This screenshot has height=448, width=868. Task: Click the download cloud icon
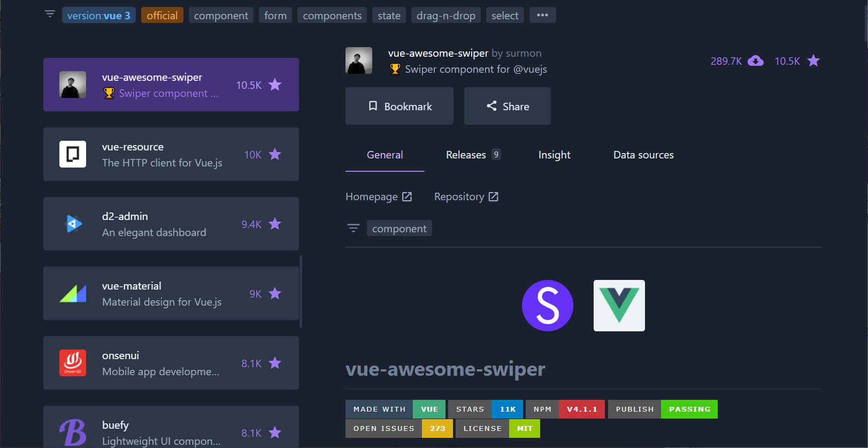[755, 60]
